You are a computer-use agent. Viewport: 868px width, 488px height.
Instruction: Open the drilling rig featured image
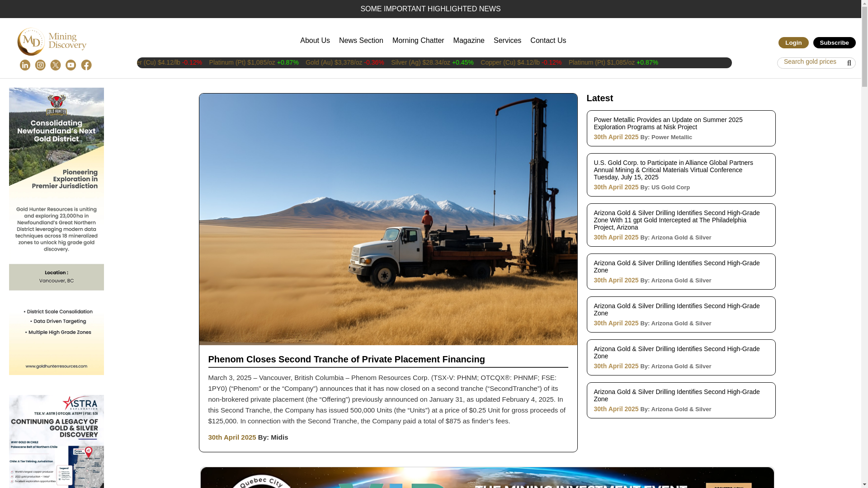(388, 219)
